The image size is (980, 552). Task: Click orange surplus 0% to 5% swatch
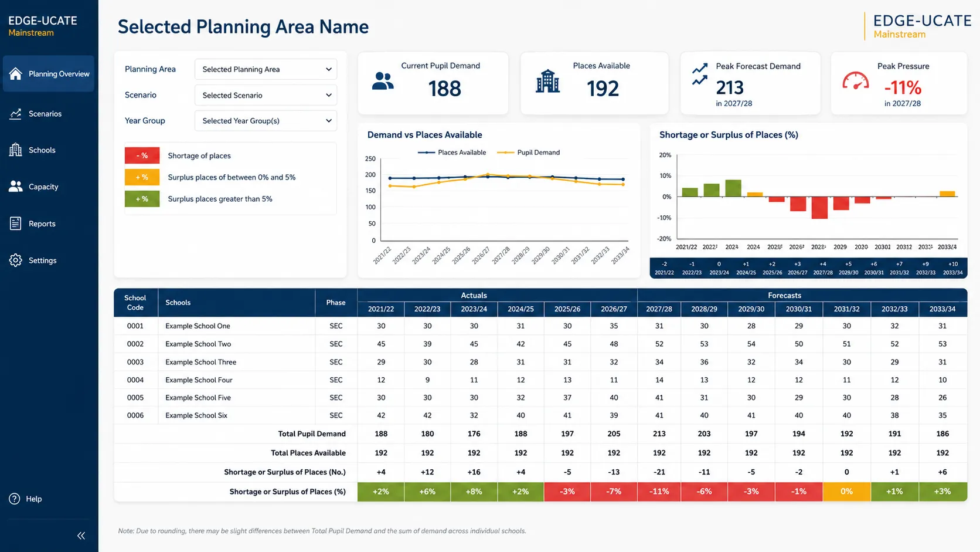[142, 177]
